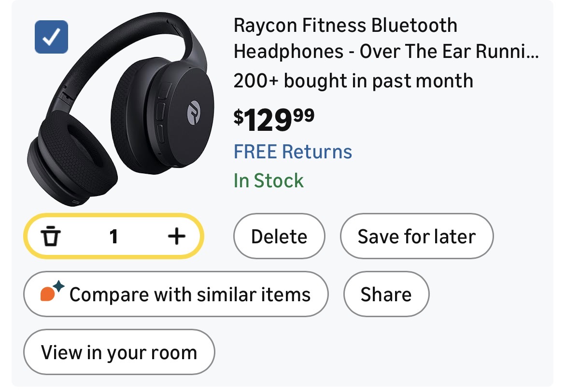Move item using Save for later
Image resolution: width=565 pixels, height=392 pixels.
416,237
